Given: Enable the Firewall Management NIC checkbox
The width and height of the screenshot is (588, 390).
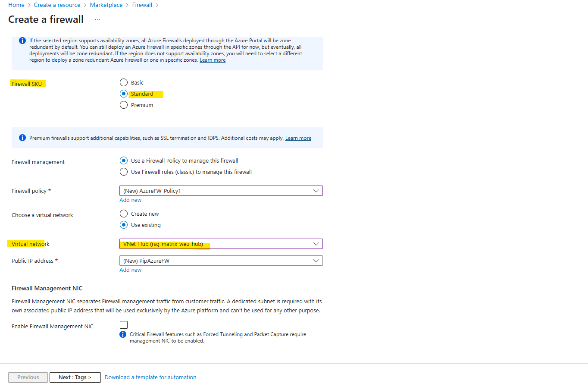Looking at the screenshot, I should pos(124,325).
